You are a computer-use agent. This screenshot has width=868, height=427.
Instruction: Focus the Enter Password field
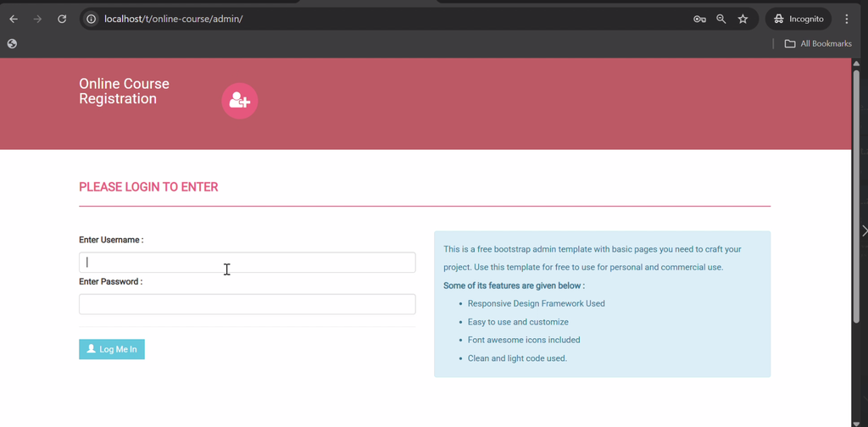pos(248,304)
